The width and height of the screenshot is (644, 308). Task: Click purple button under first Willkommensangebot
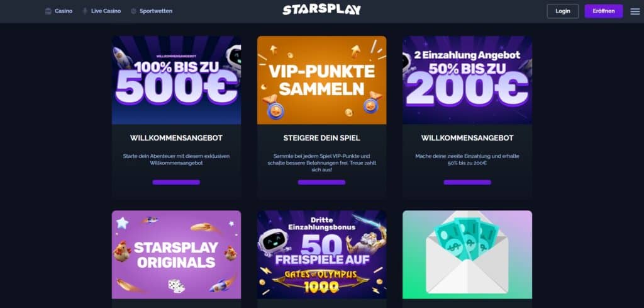tap(176, 182)
